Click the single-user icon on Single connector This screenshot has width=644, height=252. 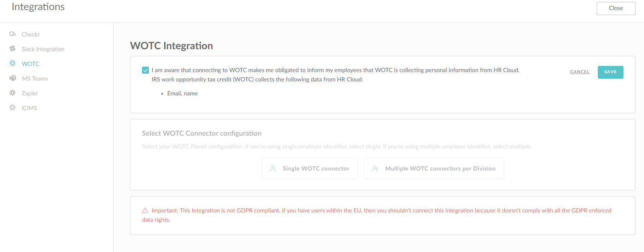tap(273, 168)
